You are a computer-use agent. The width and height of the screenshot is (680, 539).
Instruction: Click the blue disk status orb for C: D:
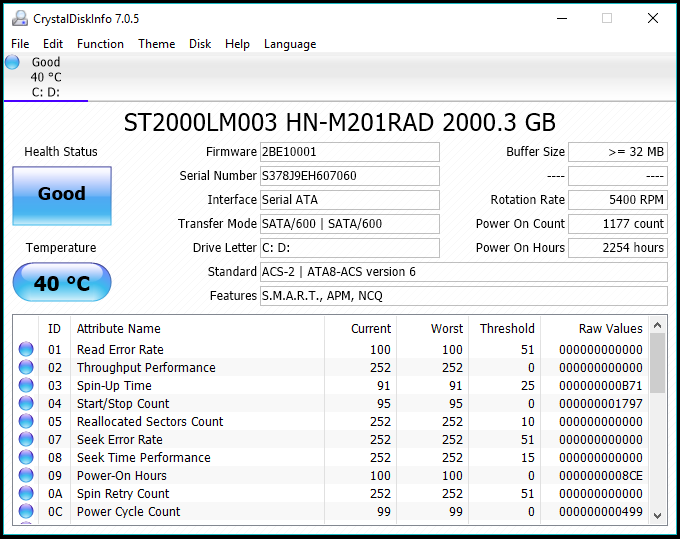12,62
